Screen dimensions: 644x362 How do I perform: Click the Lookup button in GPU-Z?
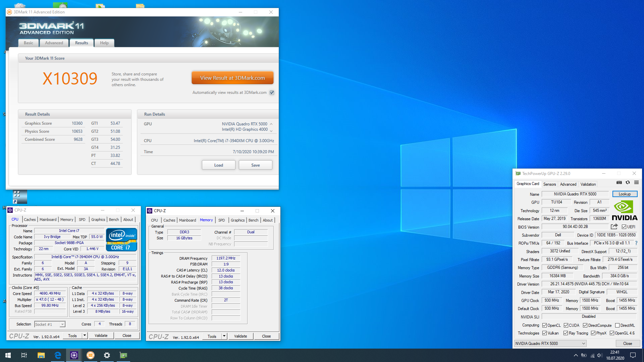point(625,194)
